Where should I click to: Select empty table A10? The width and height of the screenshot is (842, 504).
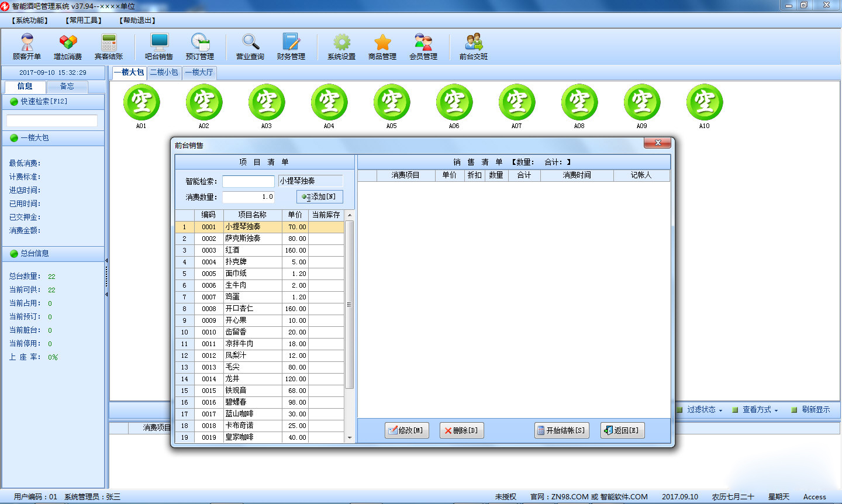[x=705, y=103]
